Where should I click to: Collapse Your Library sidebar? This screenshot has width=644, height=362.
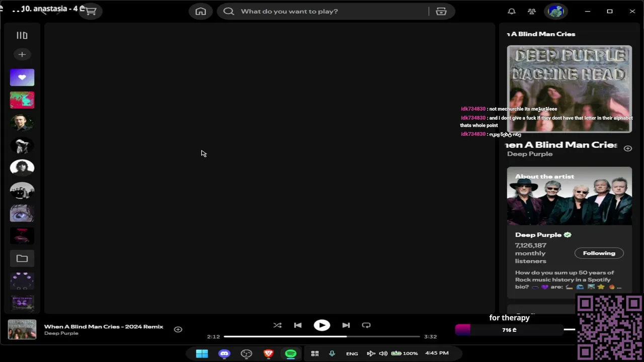pos(22,35)
